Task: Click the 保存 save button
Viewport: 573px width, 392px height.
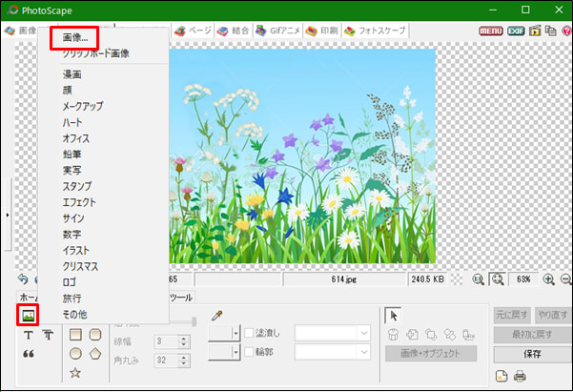Action: click(x=532, y=354)
